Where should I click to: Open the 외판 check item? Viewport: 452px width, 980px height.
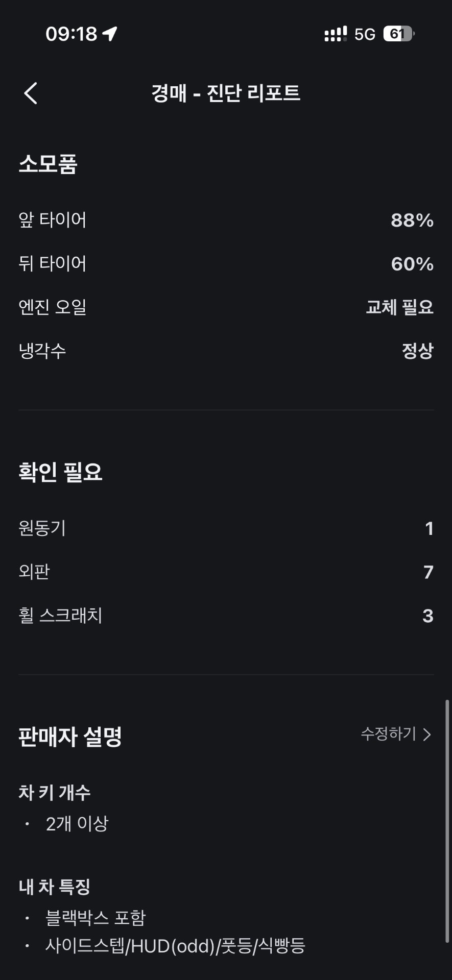(226, 572)
